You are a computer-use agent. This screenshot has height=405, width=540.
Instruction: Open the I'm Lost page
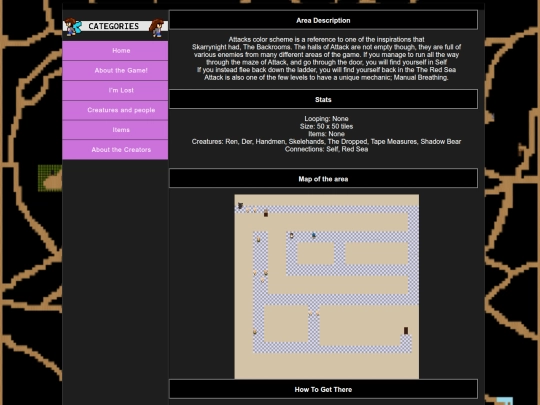tap(115, 90)
